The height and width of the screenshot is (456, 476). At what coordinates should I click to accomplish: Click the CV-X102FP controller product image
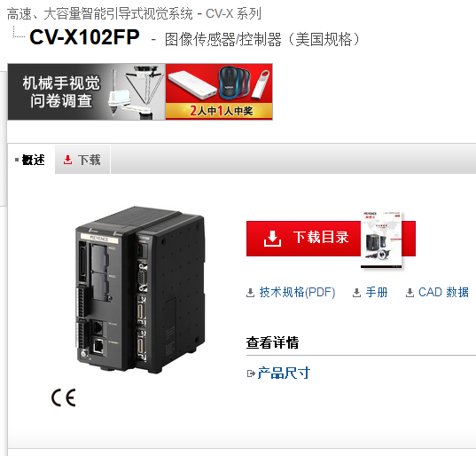140,289
